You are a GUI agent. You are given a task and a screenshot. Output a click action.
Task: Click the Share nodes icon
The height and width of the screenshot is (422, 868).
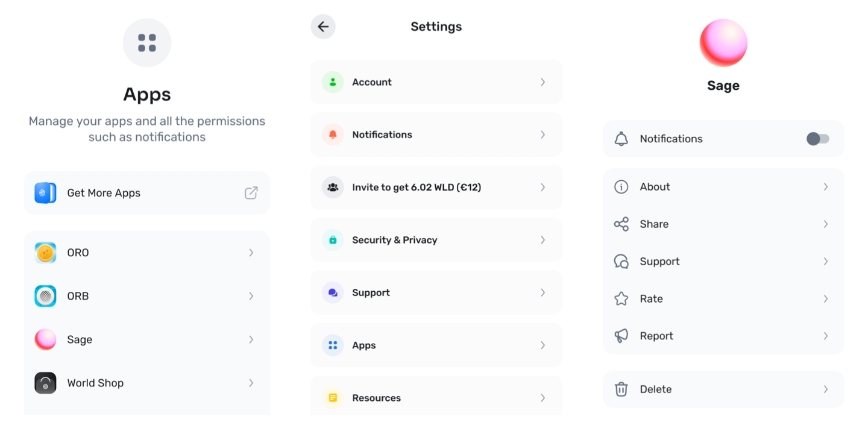pyautogui.click(x=621, y=224)
